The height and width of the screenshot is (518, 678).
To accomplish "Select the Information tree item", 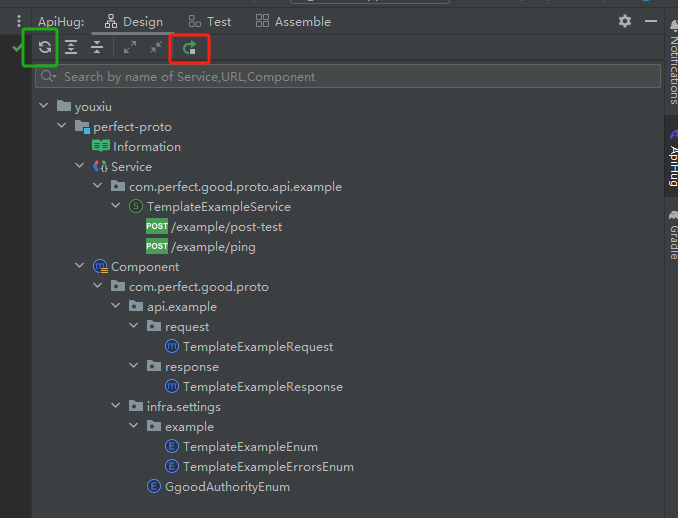I will (x=147, y=147).
